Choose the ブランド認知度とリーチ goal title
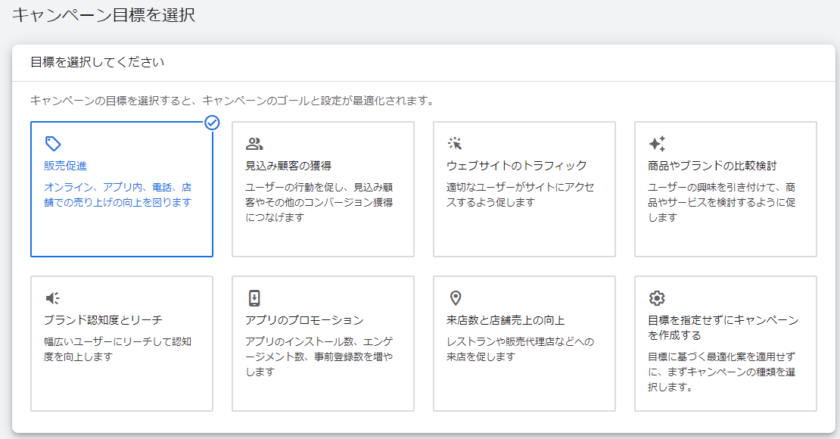Viewport: 840px width, 439px height. (103, 320)
